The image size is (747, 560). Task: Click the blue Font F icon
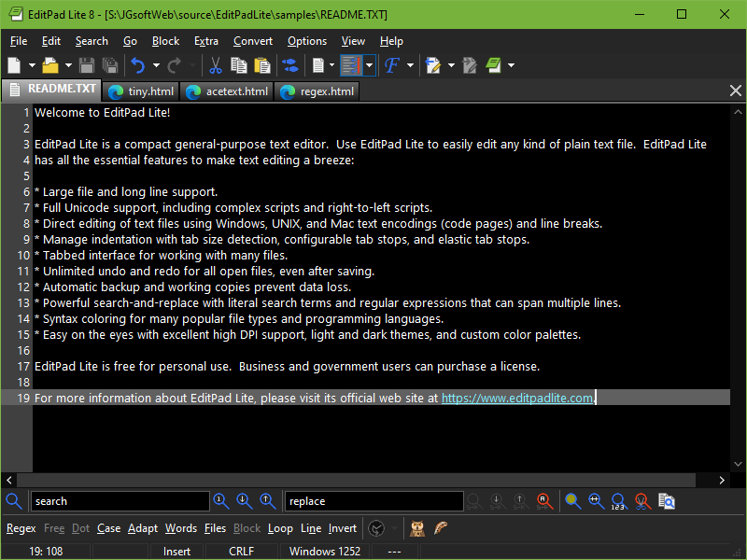(x=391, y=65)
